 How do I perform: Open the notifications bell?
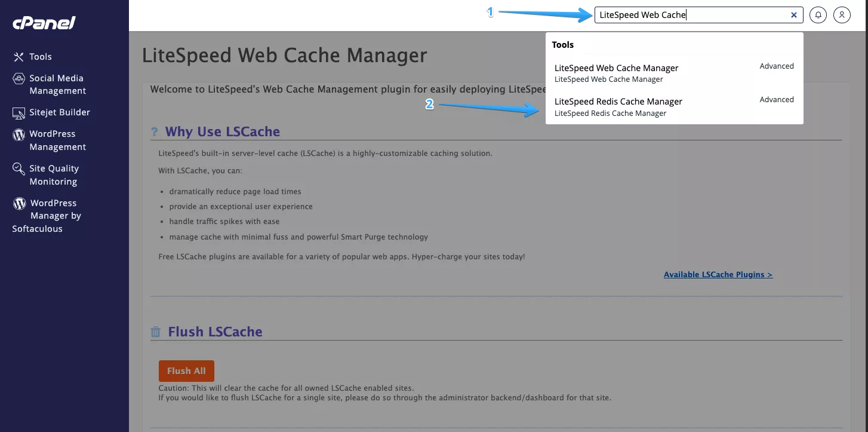click(x=818, y=15)
